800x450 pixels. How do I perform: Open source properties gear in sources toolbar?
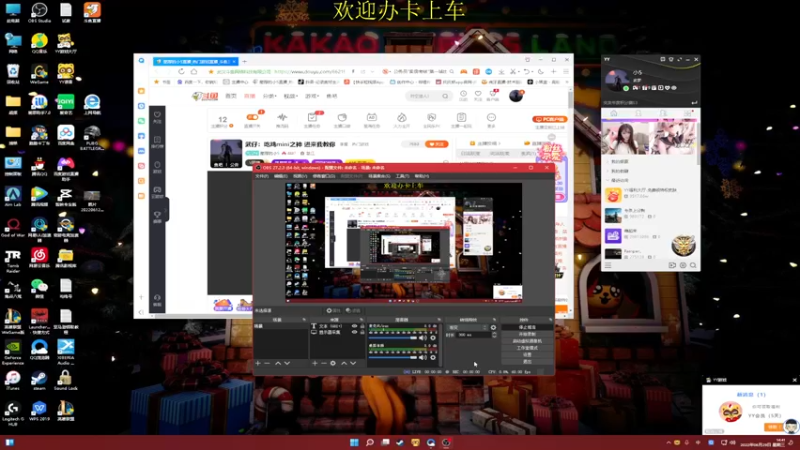pos(333,363)
